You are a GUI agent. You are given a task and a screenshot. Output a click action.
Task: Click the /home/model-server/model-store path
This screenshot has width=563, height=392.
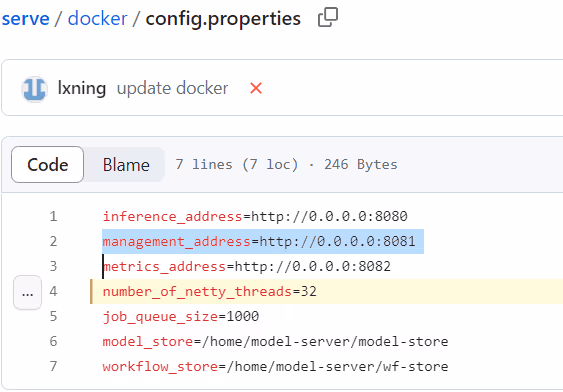point(325,341)
